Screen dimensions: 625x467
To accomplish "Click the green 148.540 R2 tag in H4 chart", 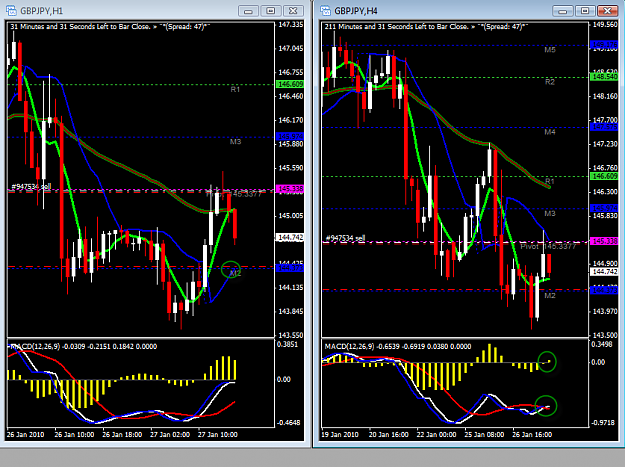I will (605, 77).
